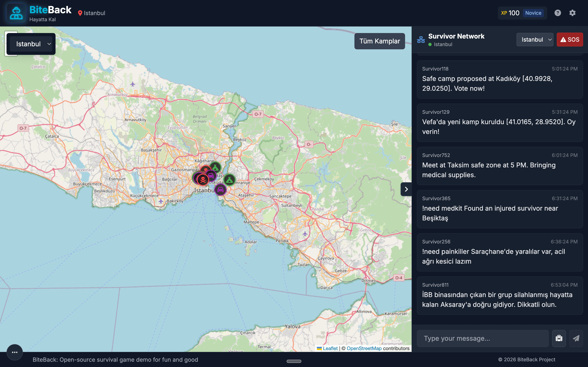Open the Leaflet attribution link
Image resolution: width=588 pixels, height=367 pixels.
pyautogui.click(x=330, y=348)
